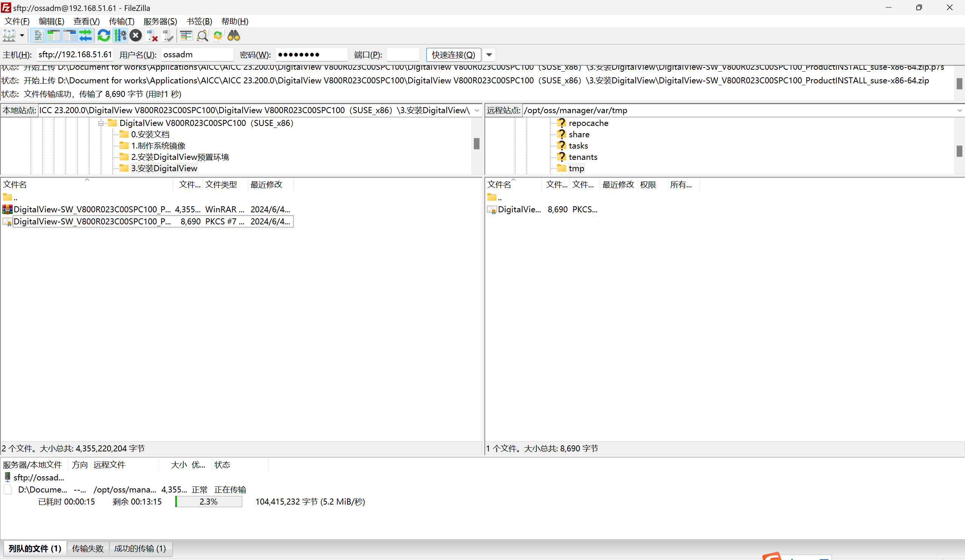Open the 传输(T) menu

pyautogui.click(x=122, y=21)
